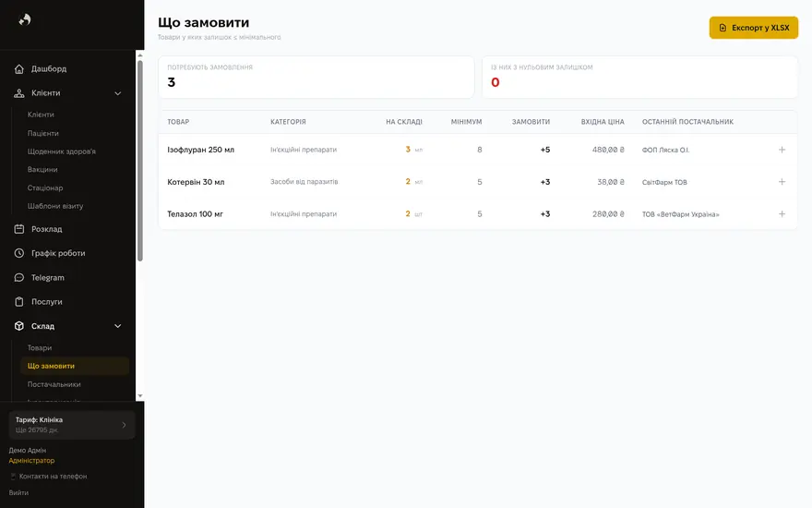Click the Демо Адмін user name
Image resolution: width=812 pixels, height=508 pixels.
tap(28, 451)
